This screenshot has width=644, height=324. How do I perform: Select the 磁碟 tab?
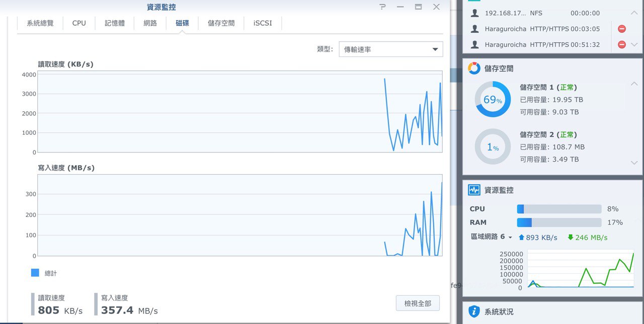182,23
